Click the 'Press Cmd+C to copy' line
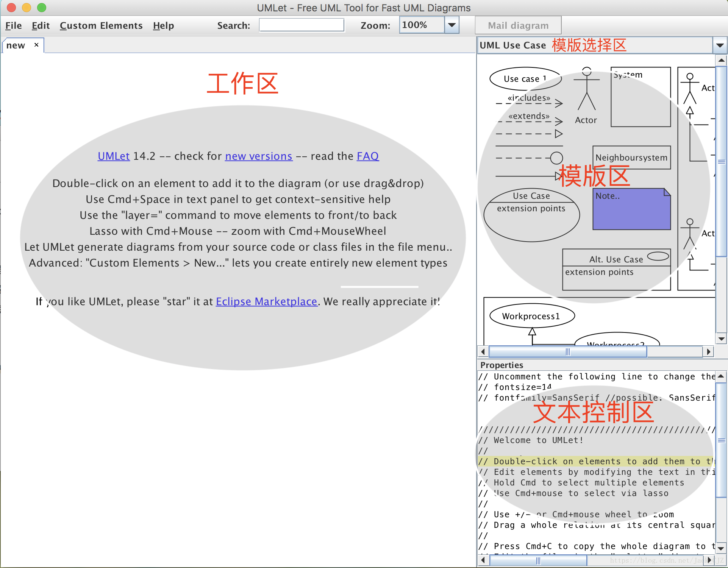 (597, 546)
